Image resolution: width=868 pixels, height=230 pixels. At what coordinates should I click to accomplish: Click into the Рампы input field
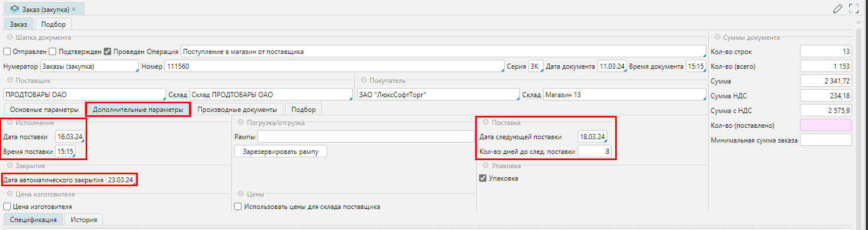click(x=366, y=136)
